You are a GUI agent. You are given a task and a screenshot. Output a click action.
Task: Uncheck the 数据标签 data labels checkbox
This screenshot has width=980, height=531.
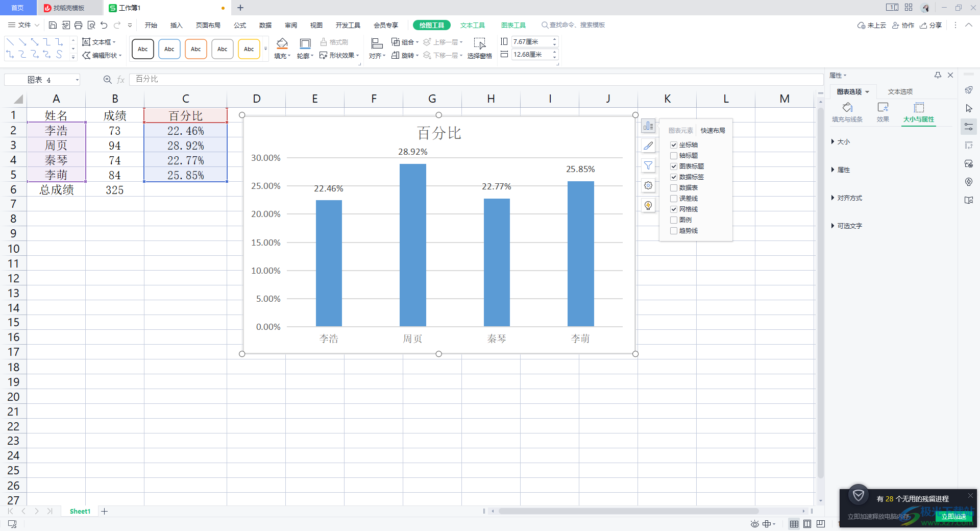pos(674,177)
